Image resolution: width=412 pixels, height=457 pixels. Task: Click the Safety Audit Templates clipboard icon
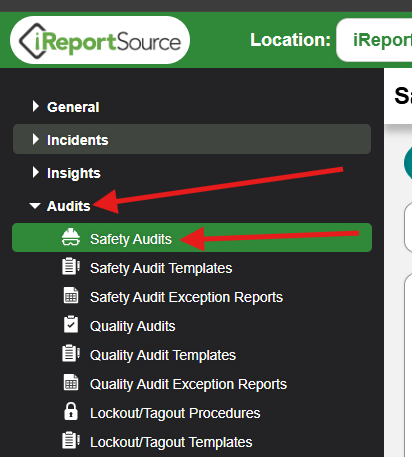click(x=71, y=266)
